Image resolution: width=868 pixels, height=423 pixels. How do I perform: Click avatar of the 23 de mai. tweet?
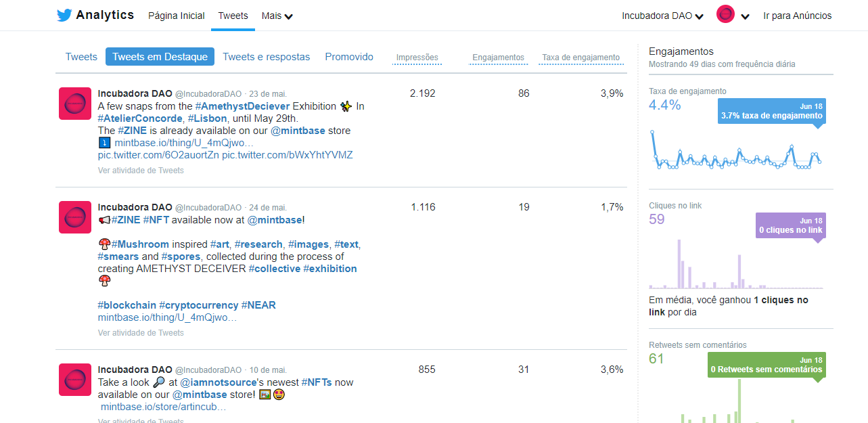click(75, 104)
